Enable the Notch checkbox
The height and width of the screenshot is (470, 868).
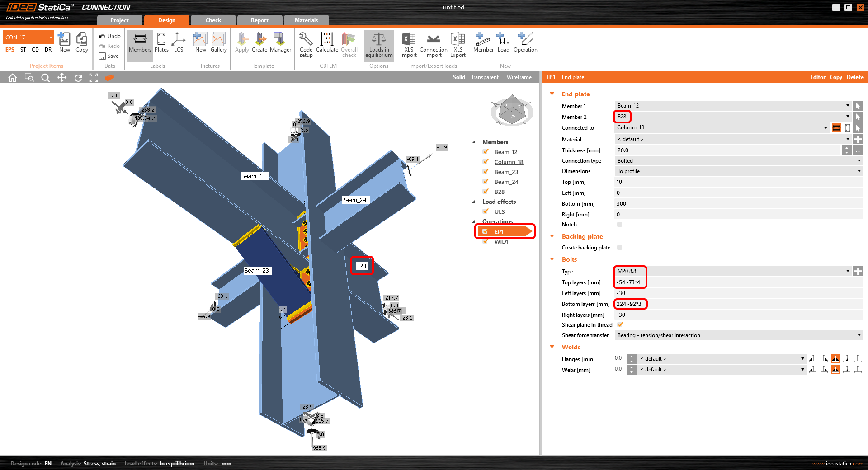click(x=619, y=225)
